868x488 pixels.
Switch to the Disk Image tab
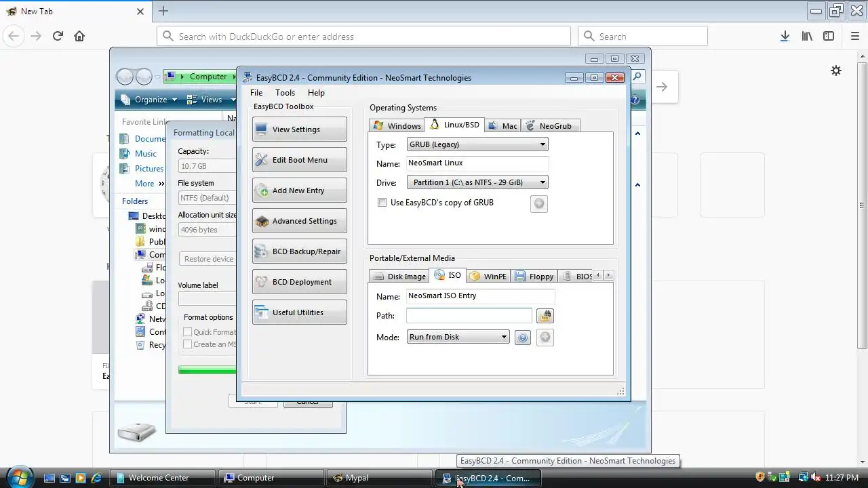coord(399,276)
